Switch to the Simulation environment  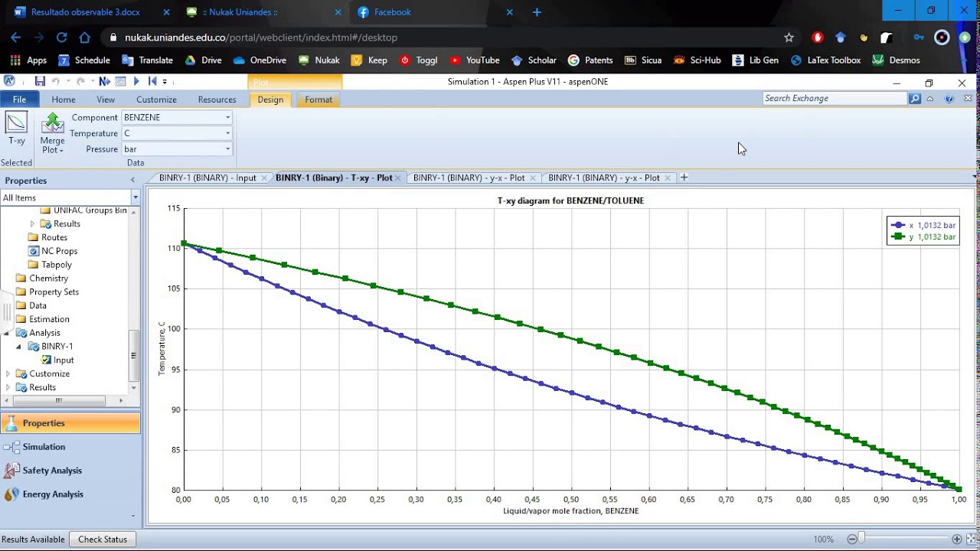tap(70, 447)
